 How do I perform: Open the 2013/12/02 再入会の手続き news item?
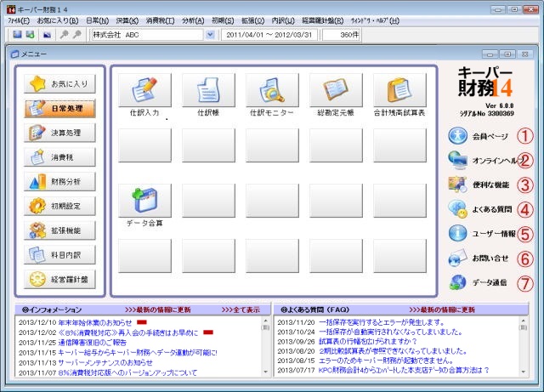[x=127, y=332]
